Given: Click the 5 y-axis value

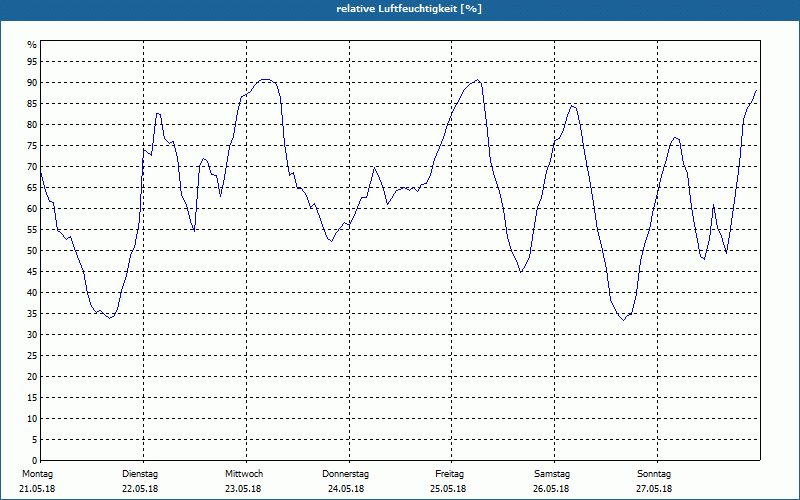Looking at the screenshot, I should (x=35, y=439).
